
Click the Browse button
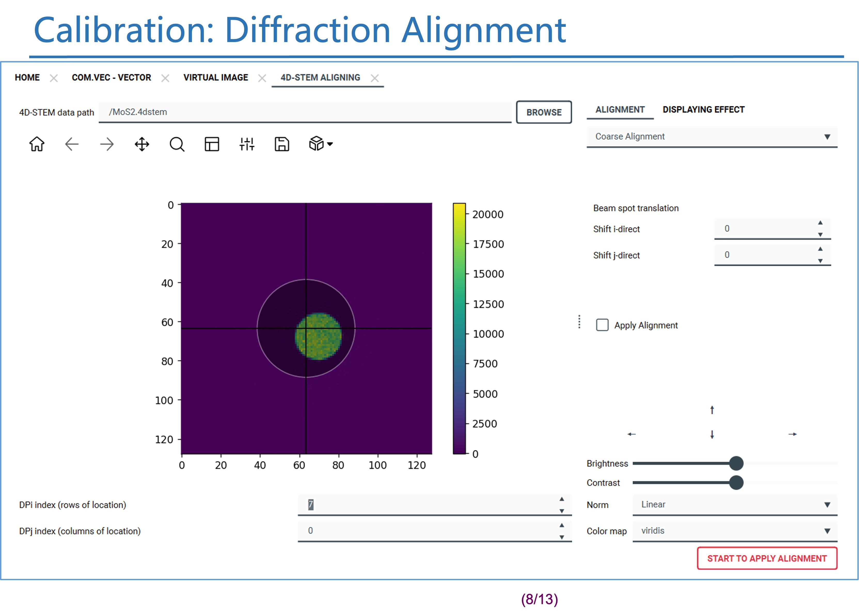click(543, 113)
